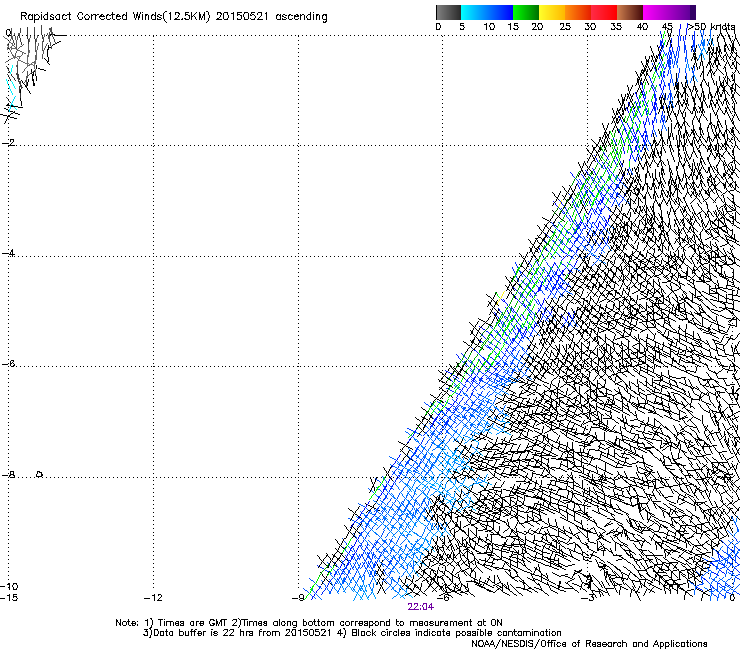740x650 pixels.
Task: Click the longitude label '-12'
Action: [x=153, y=598]
